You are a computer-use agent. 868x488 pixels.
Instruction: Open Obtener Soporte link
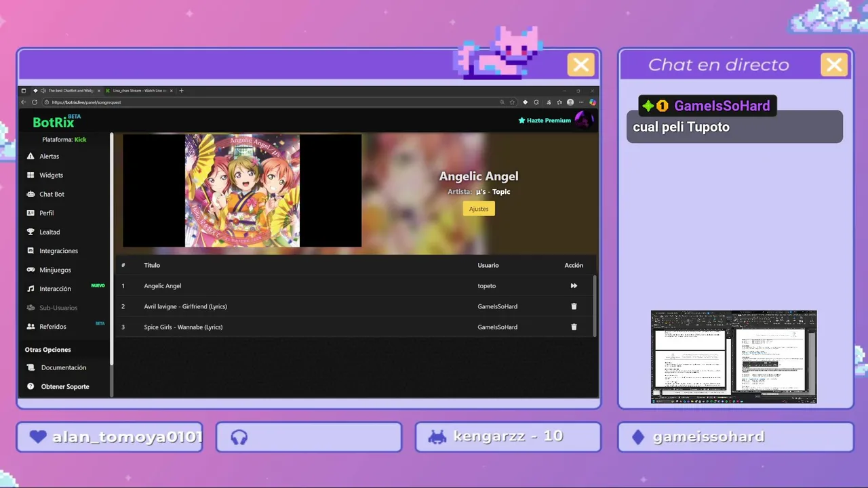point(65,386)
